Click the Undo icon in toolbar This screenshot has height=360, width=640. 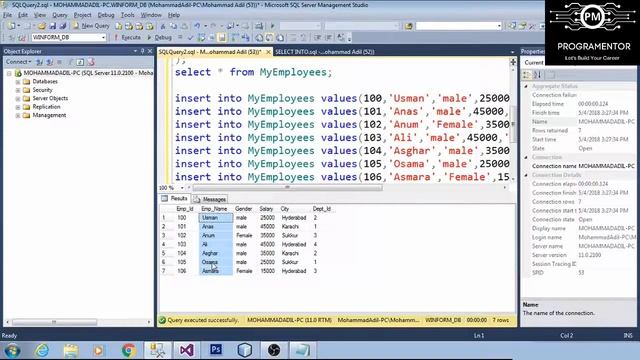(197, 26)
